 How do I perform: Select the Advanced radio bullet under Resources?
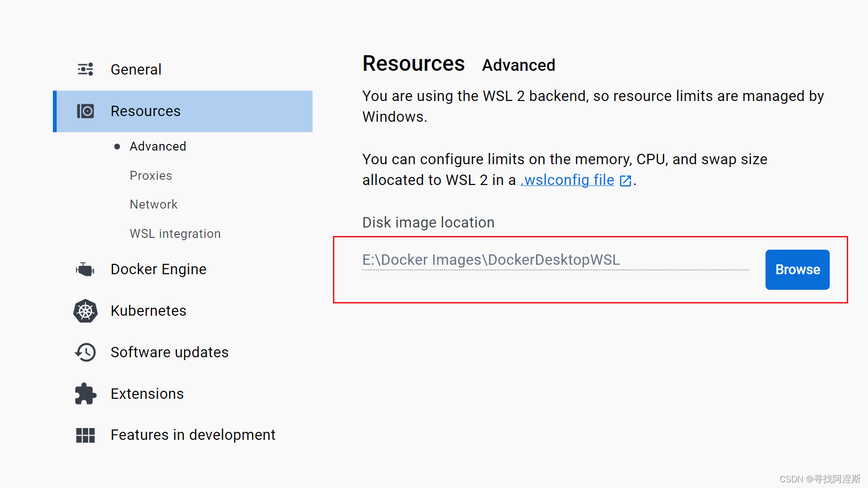[x=117, y=146]
